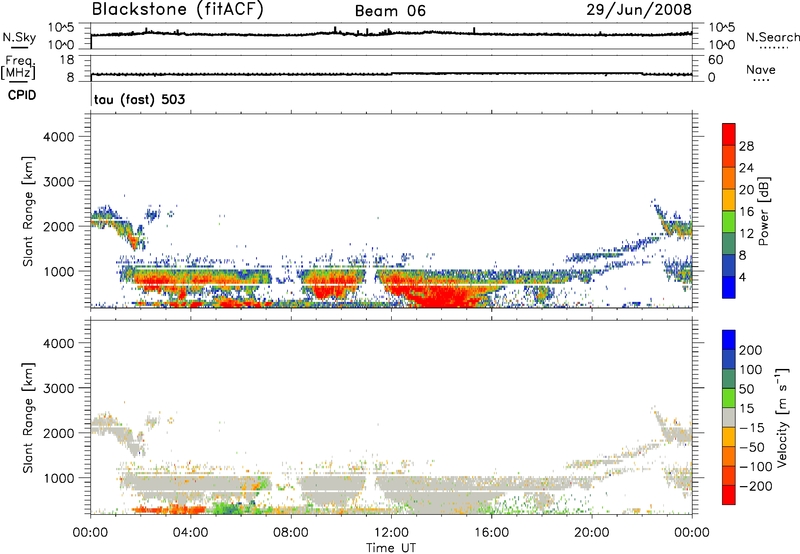Viewport: 800px width, 554px height.
Task: Click the '60' Nave scale tick
Action: [716, 60]
